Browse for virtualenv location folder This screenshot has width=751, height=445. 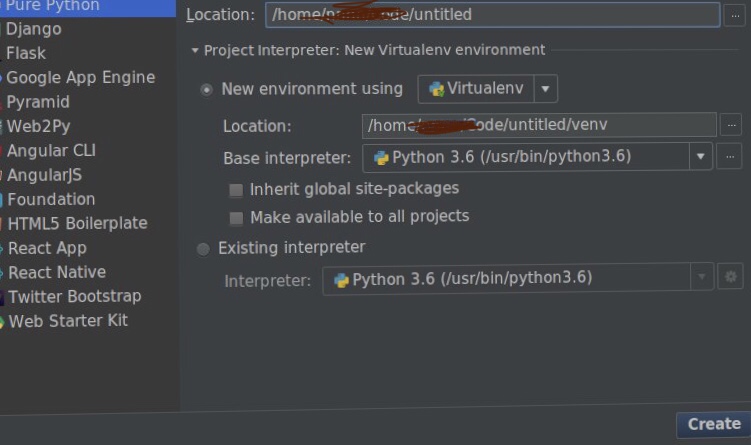pos(731,126)
